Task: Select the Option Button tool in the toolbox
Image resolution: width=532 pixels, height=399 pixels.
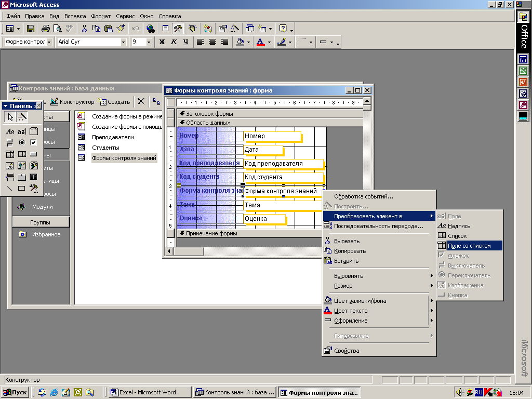Action: (22, 142)
